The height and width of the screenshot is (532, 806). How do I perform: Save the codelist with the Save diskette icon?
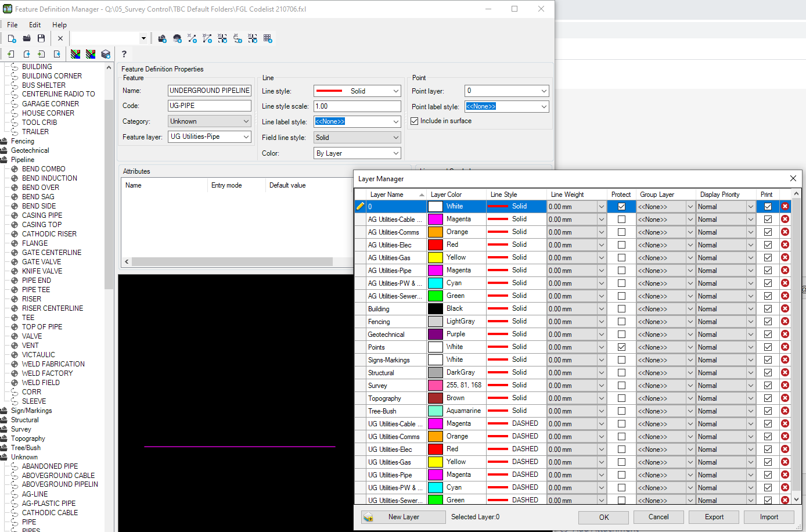point(41,39)
